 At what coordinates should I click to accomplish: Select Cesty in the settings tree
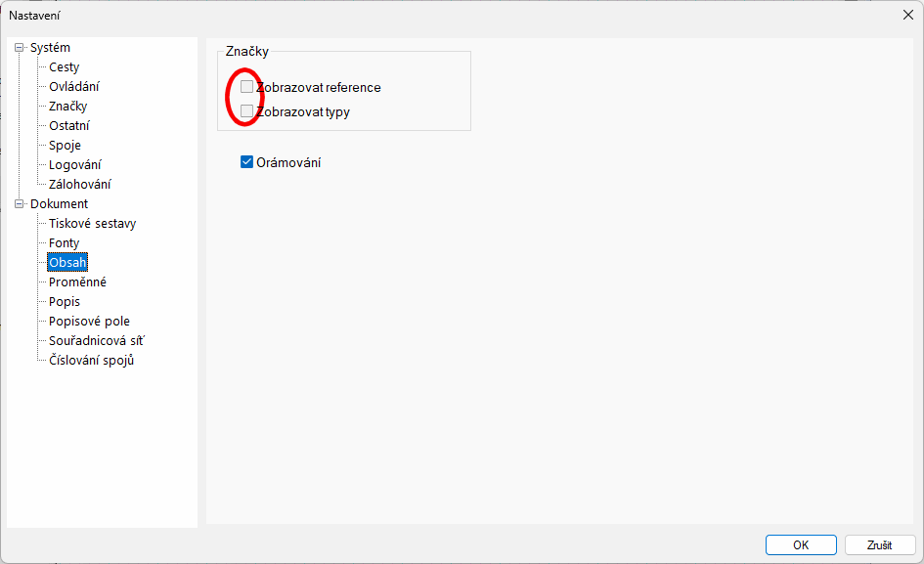pos(65,67)
